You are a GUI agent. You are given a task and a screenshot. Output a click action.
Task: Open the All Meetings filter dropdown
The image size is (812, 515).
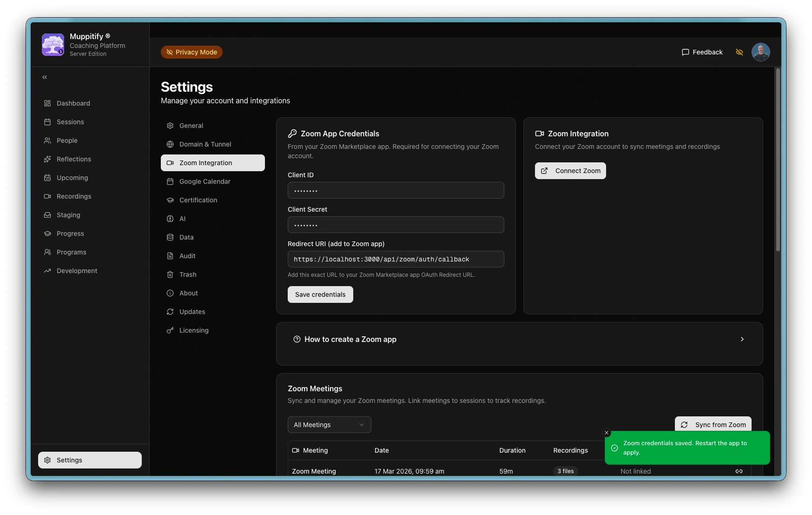pos(329,425)
